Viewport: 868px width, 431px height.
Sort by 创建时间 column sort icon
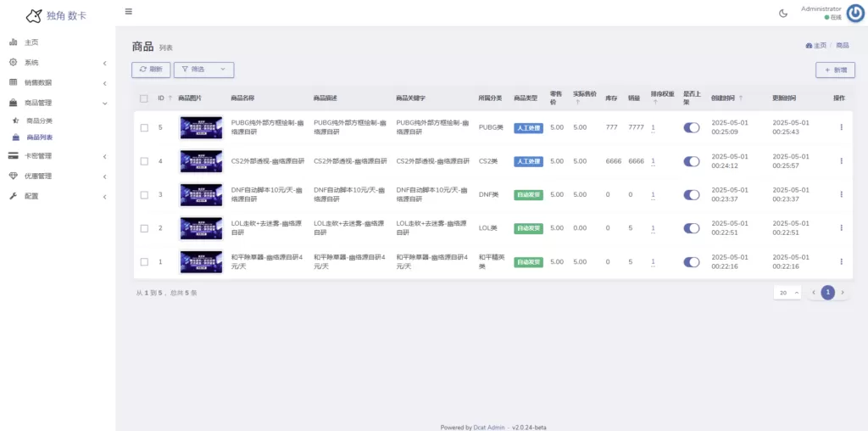(x=741, y=98)
